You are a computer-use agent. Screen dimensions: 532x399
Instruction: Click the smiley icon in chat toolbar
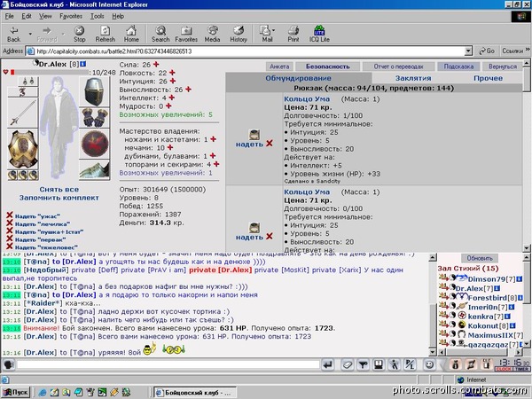[429, 365]
